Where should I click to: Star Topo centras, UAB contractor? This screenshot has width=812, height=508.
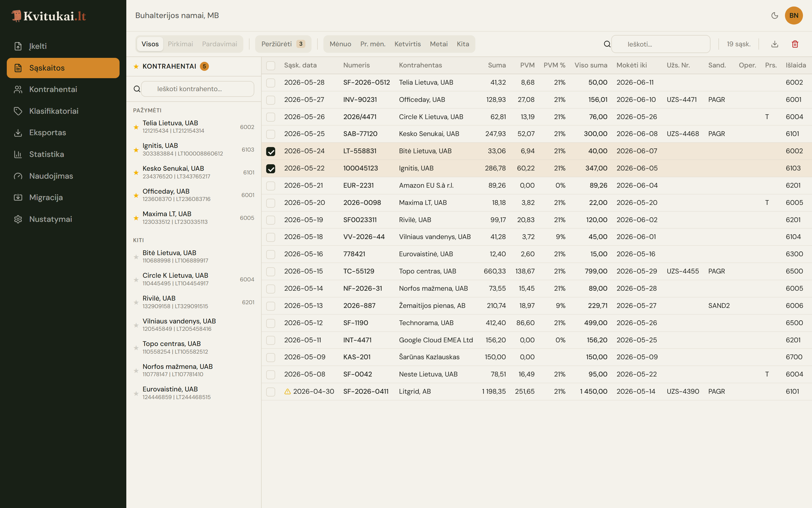tap(136, 348)
